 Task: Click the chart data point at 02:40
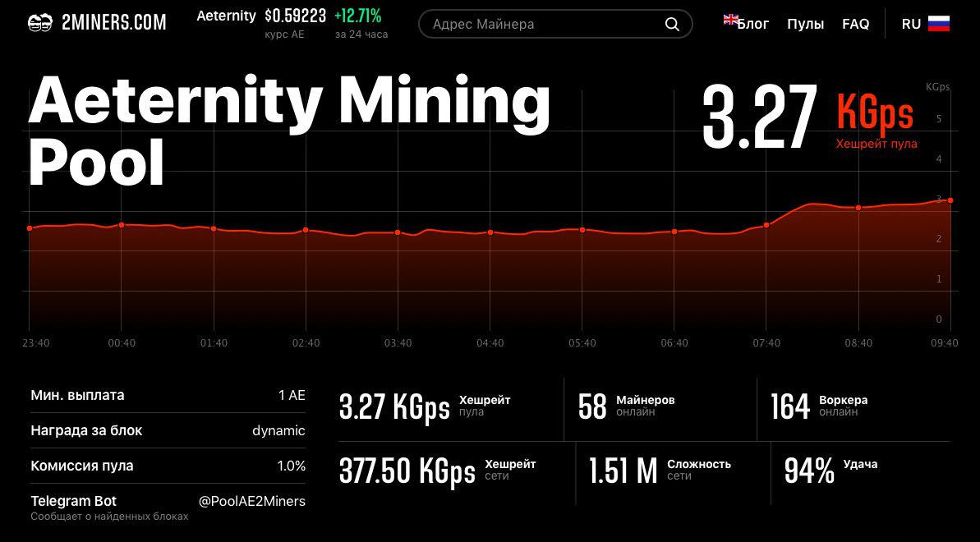306,230
